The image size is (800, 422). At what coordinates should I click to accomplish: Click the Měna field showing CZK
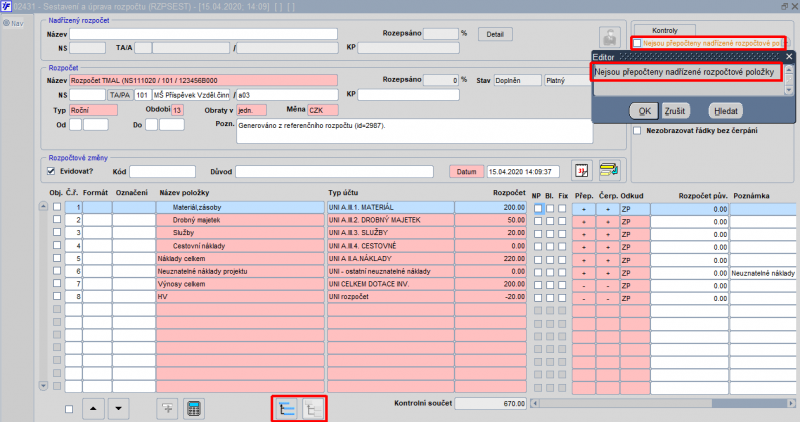tap(322, 110)
